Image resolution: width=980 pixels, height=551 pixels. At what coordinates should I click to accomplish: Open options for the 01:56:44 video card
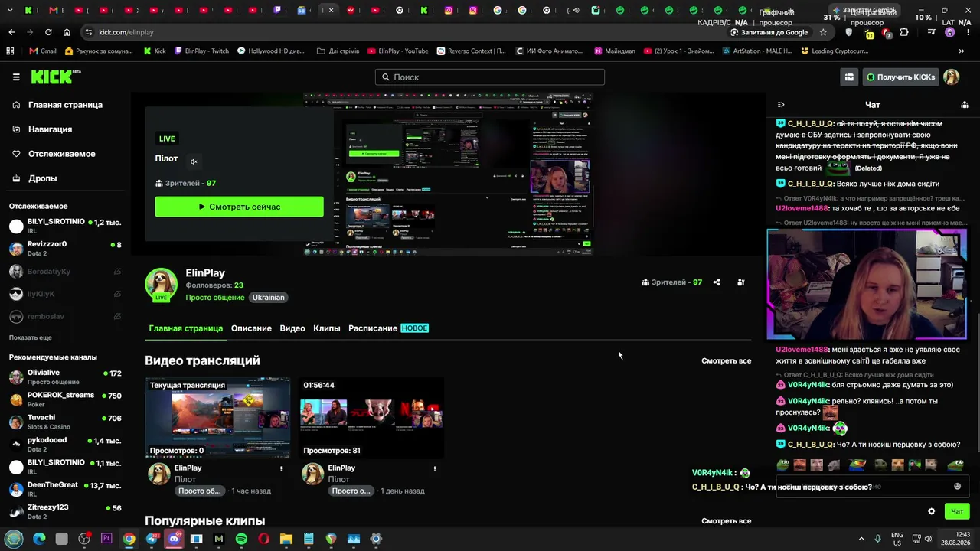[x=435, y=468]
